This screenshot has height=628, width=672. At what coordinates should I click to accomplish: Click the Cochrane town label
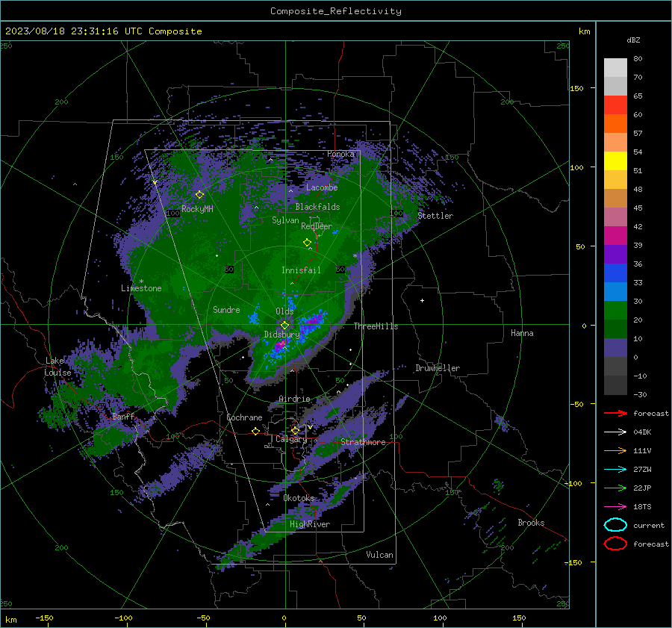244,417
